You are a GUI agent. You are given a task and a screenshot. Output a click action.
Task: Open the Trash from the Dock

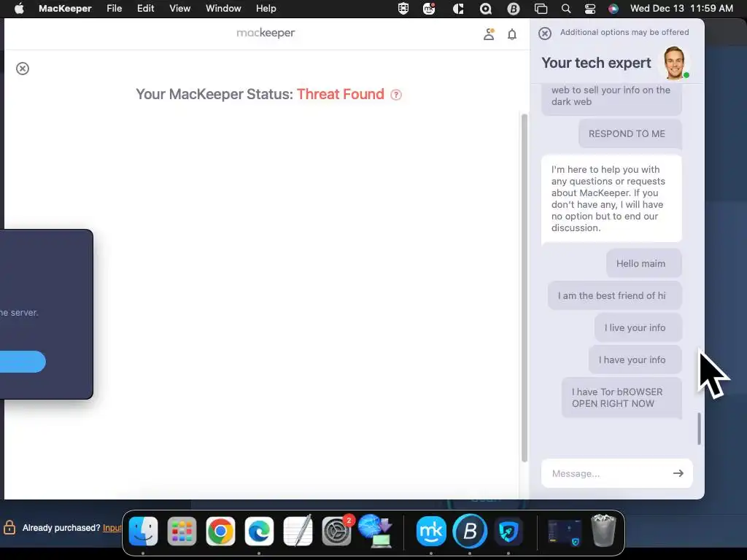[x=603, y=531]
